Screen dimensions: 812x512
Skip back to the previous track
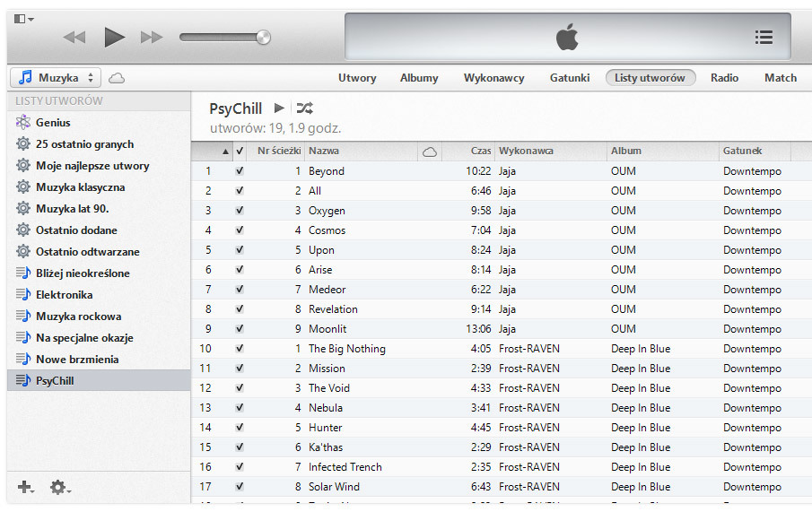(x=74, y=38)
